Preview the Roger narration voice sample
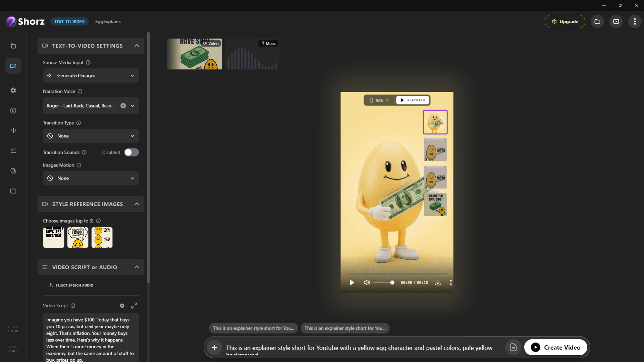 [x=123, y=106]
